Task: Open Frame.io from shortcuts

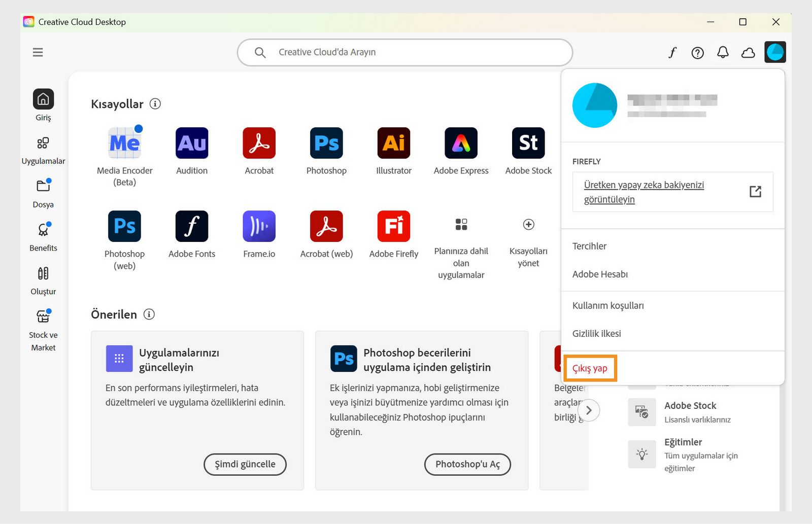Action: 259,227
